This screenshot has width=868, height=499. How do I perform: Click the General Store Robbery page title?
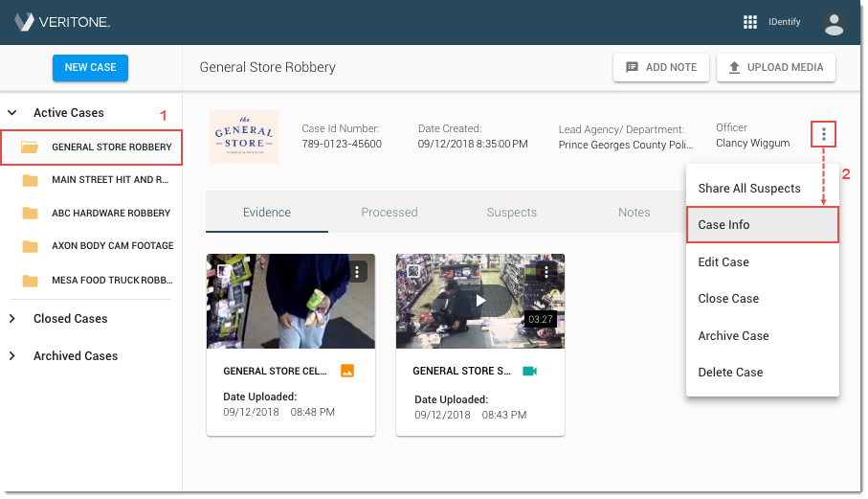[267, 67]
